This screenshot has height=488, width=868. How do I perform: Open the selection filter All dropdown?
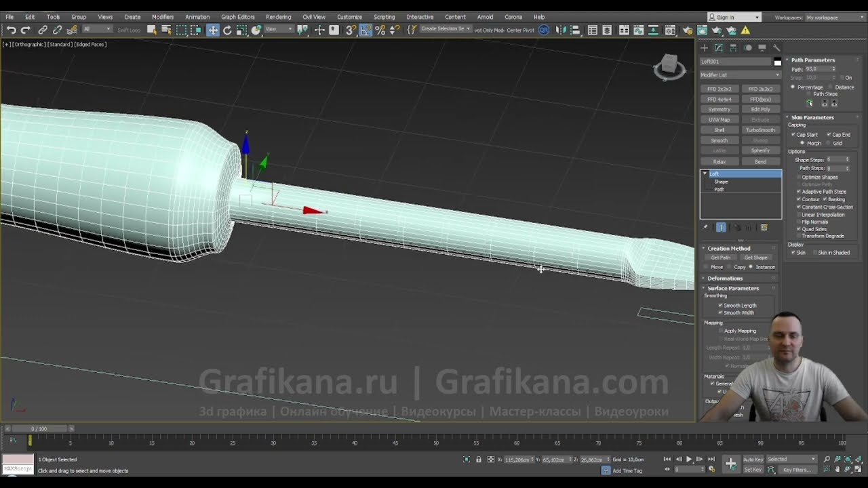(97, 30)
